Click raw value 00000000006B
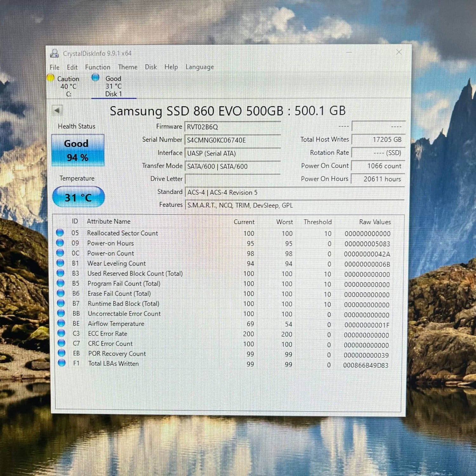Screen dimensions: 476x476 point(367,264)
